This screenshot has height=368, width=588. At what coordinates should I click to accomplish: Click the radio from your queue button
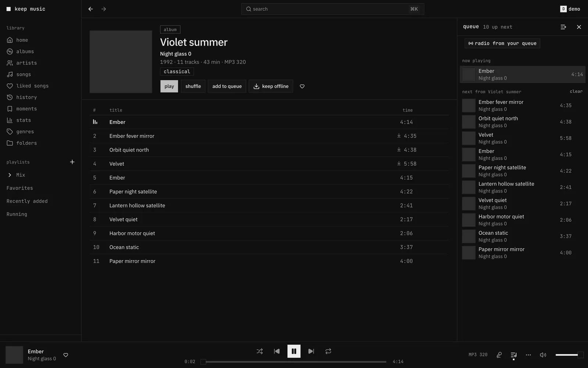[502, 43]
